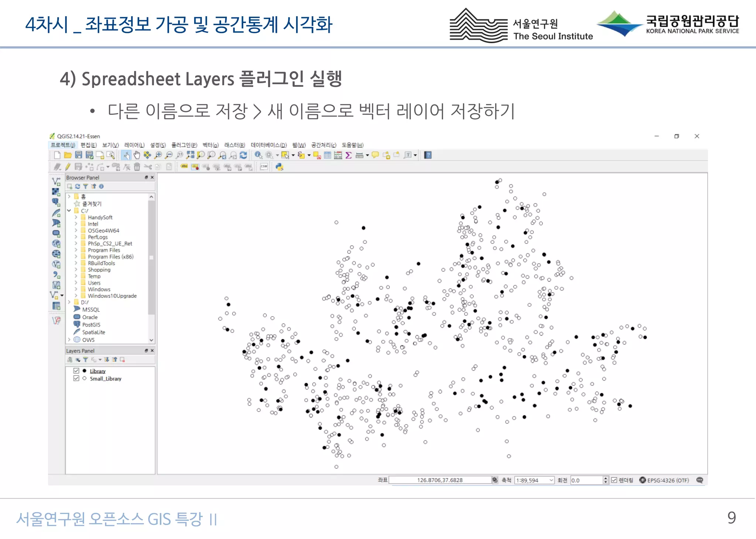756x539 pixels.
Task: Add SpatiaLite Layer feather icon
Action: [x=56, y=213]
